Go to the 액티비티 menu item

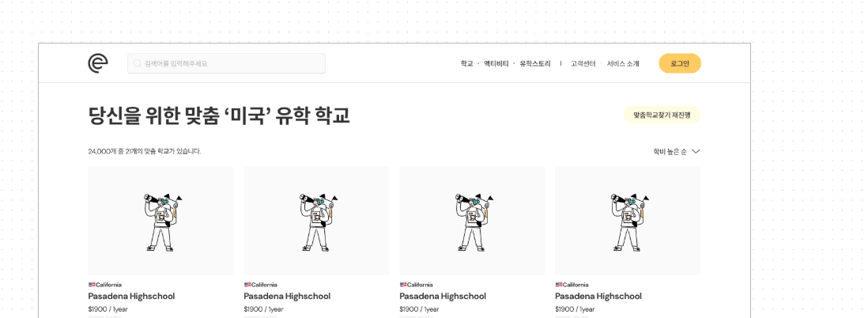pyautogui.click(x=496, y=64)
